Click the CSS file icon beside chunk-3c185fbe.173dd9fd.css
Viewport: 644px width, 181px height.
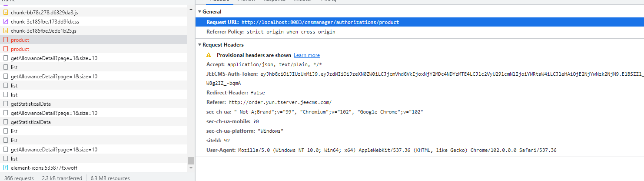6,21
